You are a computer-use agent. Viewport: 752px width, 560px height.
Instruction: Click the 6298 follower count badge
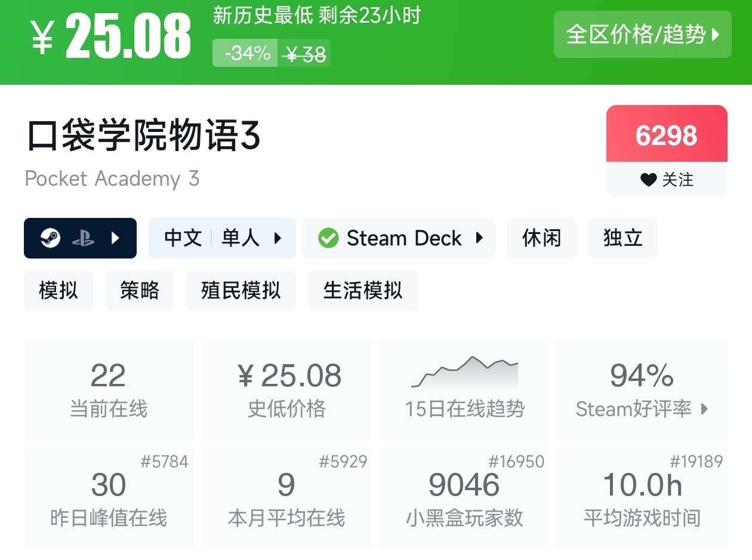[x=667, y=135]
